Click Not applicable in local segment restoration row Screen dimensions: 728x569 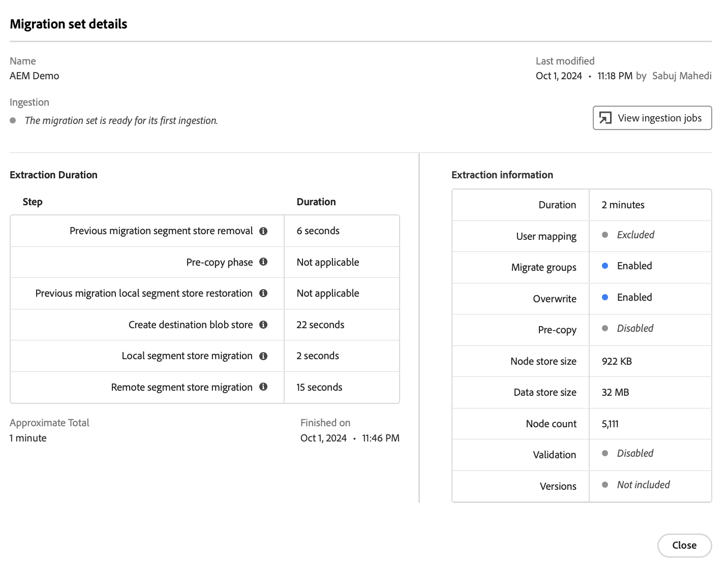click(328, 293)
